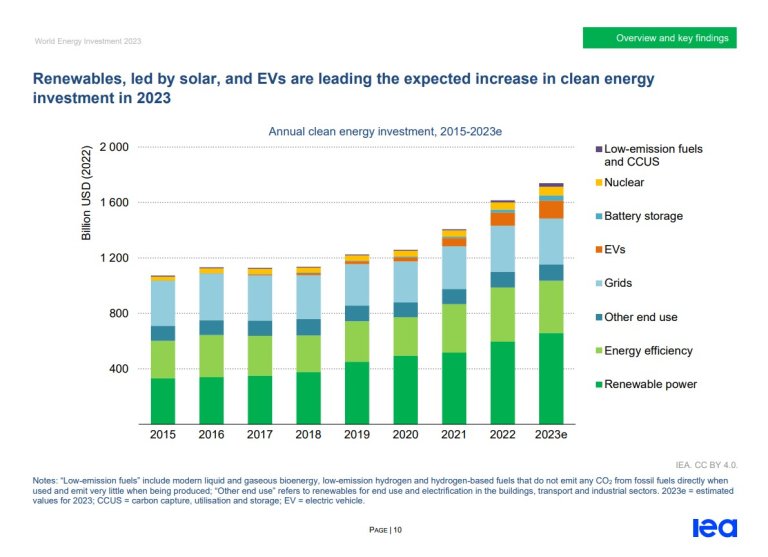Image resolution: width=768 pixels, height=557 pixels.
Task: Click the 'PAGE | 10' page number
Action: [385, 530]
